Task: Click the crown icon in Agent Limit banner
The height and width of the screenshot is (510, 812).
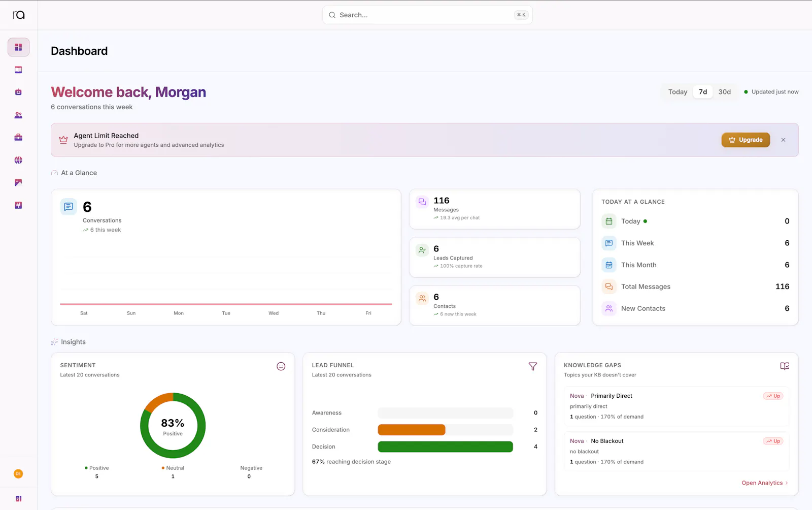Action: tap(63, 140)
